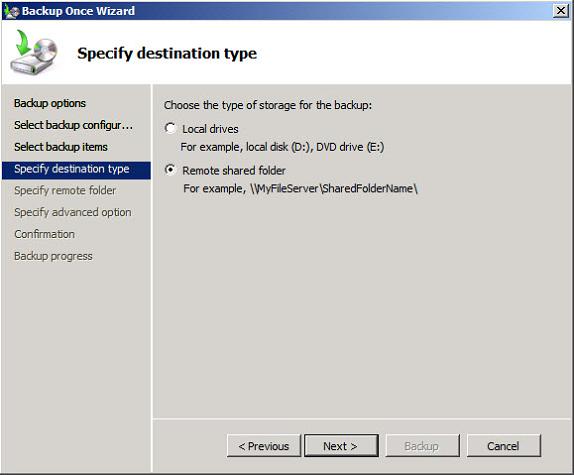The width and height of the screenshot is (574, 475).
Task: Click the disabled Backup button
Action: click(422, 446)
